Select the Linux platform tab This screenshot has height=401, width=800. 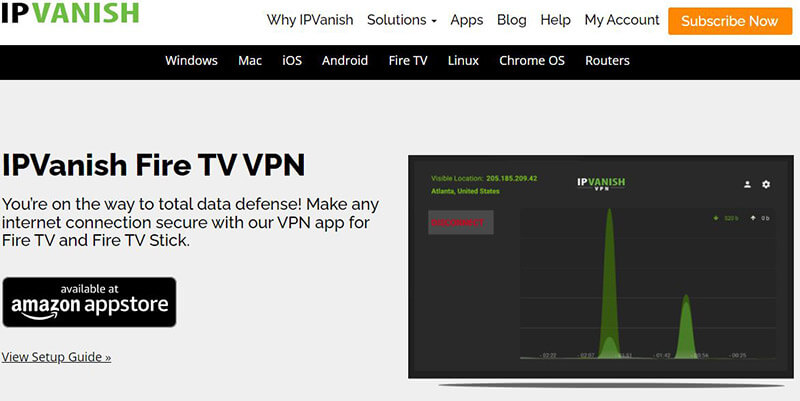pos(463,61)
